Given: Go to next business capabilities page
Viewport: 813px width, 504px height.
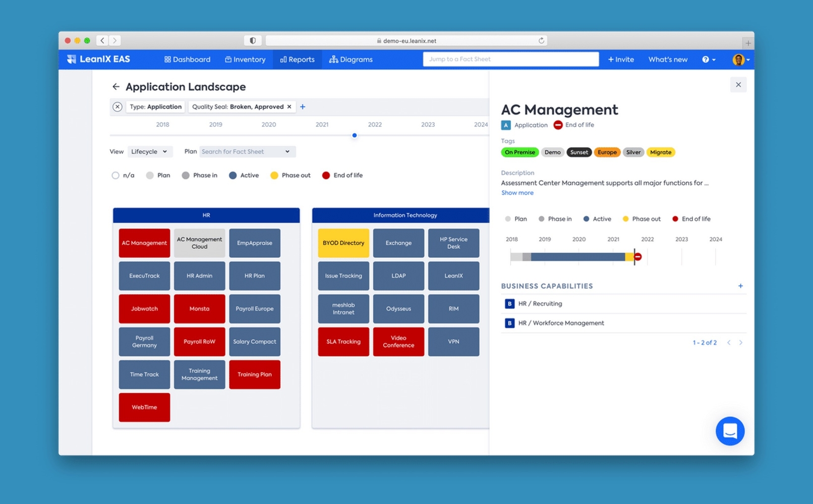Looking at the screenshot, I should 741,342.
